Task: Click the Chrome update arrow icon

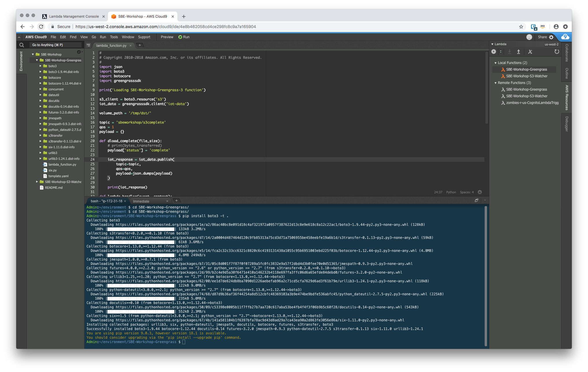Action: point(565,27)
